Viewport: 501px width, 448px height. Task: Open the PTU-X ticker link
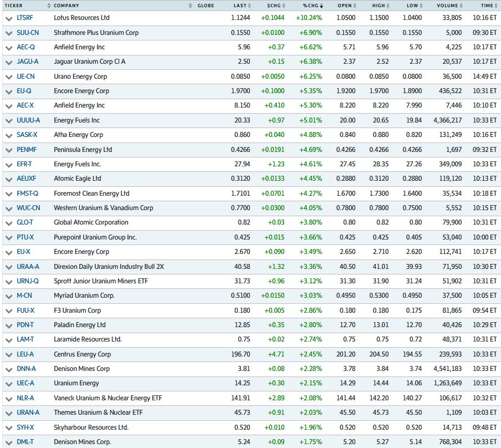(x=25, y=237)
